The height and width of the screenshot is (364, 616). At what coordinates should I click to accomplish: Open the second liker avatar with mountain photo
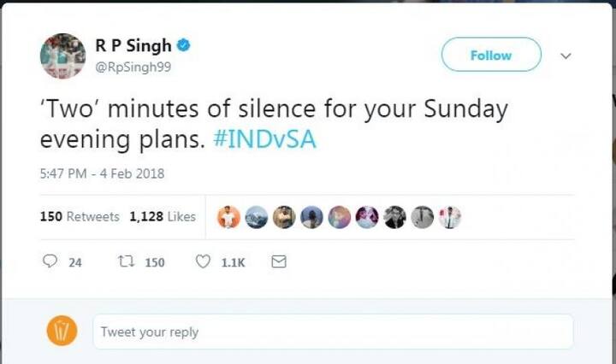pos(257,217)
